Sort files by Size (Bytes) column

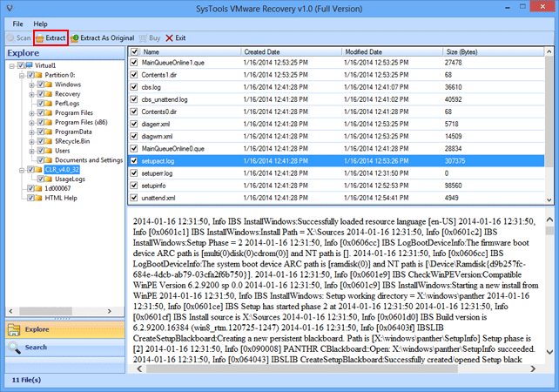point(494,51)
